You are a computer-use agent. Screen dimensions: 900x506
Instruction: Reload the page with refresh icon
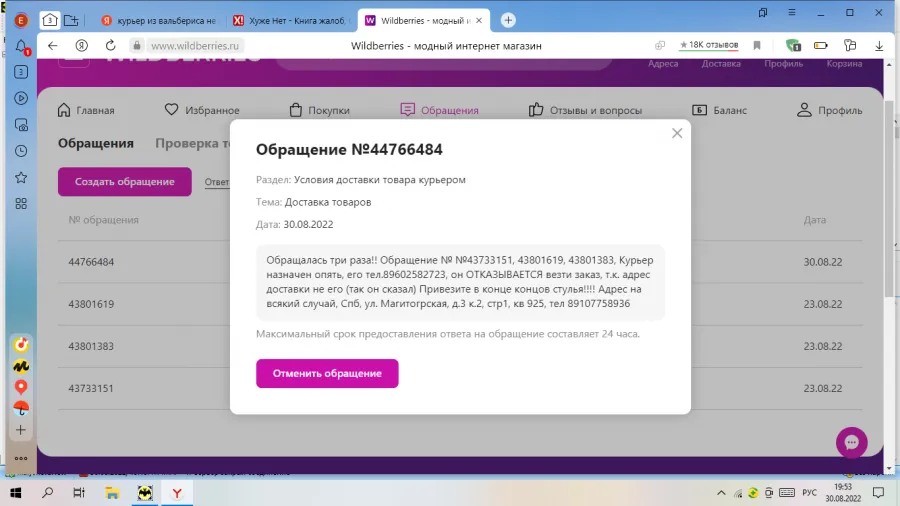click(111, 45)
